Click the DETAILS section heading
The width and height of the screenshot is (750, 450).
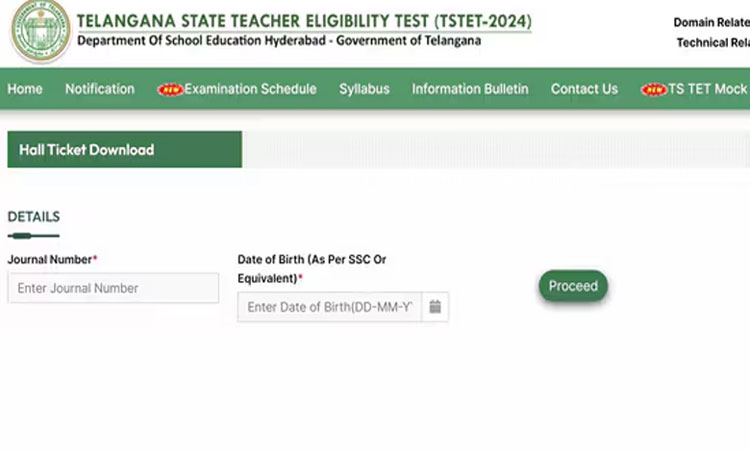(x=33, y=217)
